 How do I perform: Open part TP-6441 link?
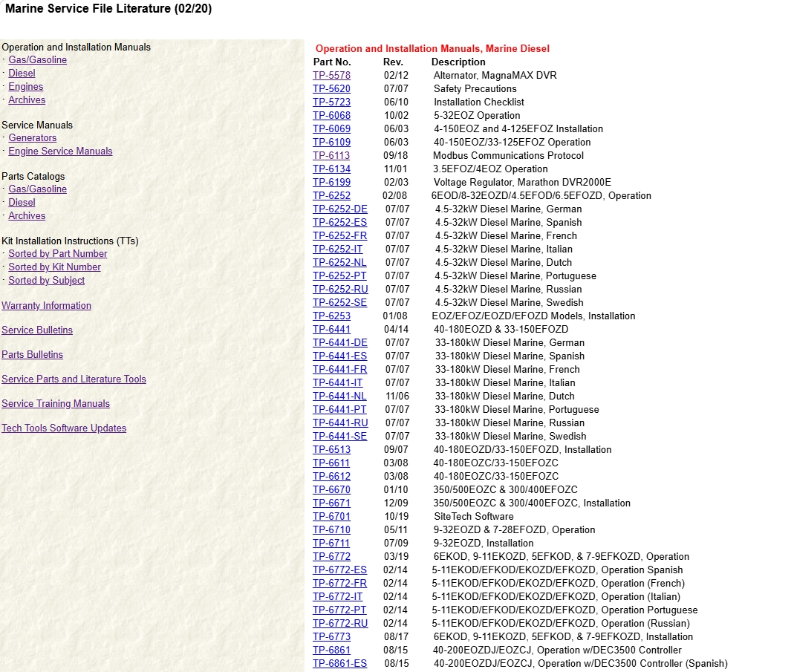pos(332,330)
